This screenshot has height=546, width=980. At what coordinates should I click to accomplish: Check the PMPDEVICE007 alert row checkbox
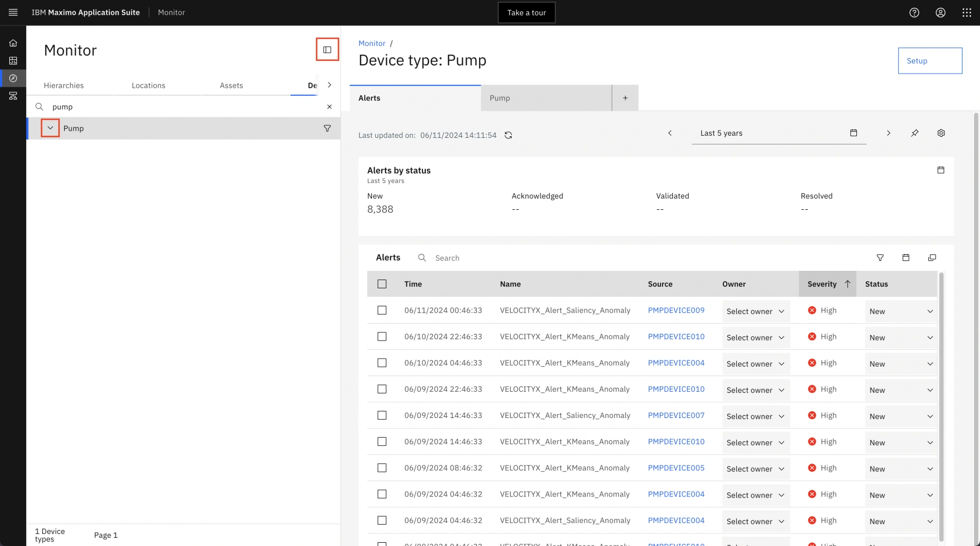click(x=382, y=415)
